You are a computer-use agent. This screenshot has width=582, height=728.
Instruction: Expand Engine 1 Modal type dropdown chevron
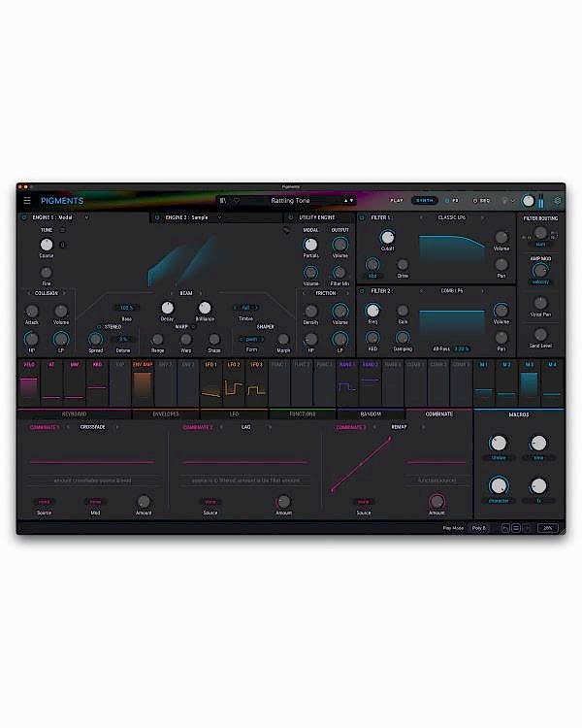pos(86,217)
